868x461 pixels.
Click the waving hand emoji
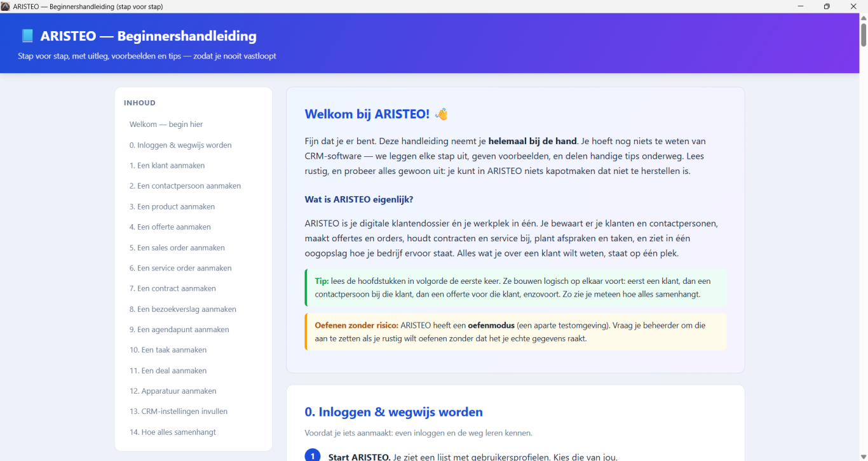click(441, 114)
